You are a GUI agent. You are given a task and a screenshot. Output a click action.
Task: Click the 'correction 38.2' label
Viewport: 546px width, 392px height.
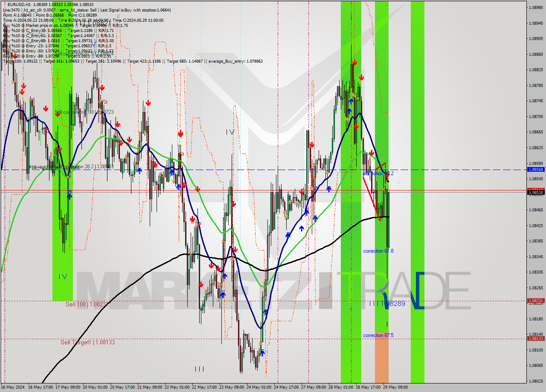pyautogui.click(x=378, y=173)
